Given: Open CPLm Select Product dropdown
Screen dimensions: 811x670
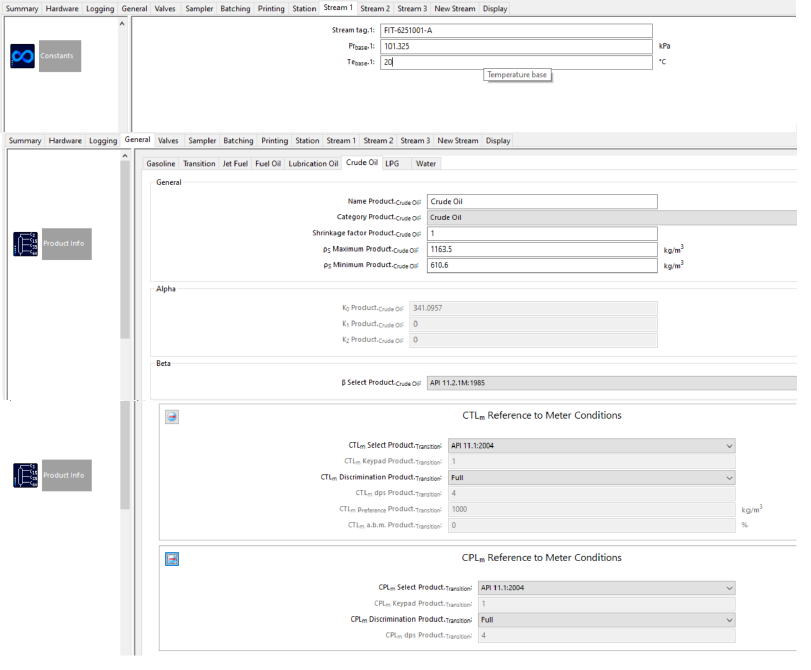Looking at the screenshot, I should [x=606, y=588].
